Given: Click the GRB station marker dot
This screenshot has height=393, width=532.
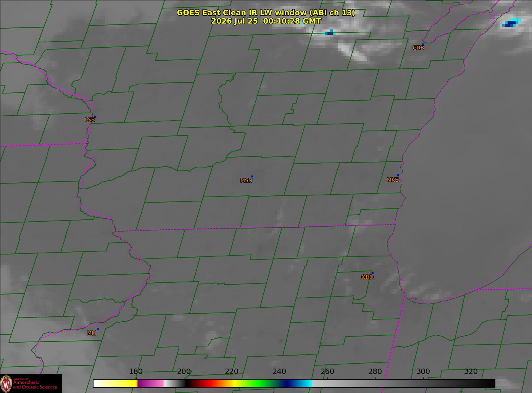Looking at the screenshot, I should point(423,44).
